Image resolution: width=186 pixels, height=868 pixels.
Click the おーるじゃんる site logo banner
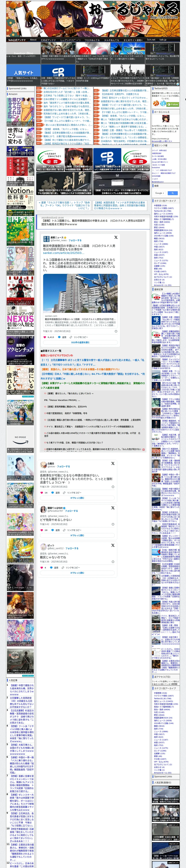click(93, 19)
